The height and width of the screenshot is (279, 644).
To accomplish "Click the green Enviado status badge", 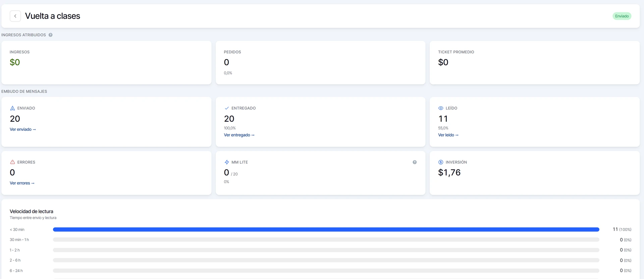I will coord(622,16).
